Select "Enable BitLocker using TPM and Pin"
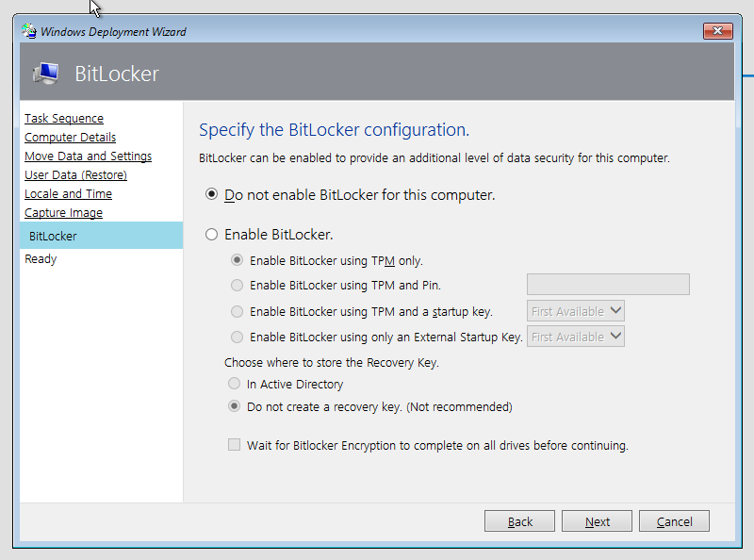754x560 pixels. tap(238, 285)
